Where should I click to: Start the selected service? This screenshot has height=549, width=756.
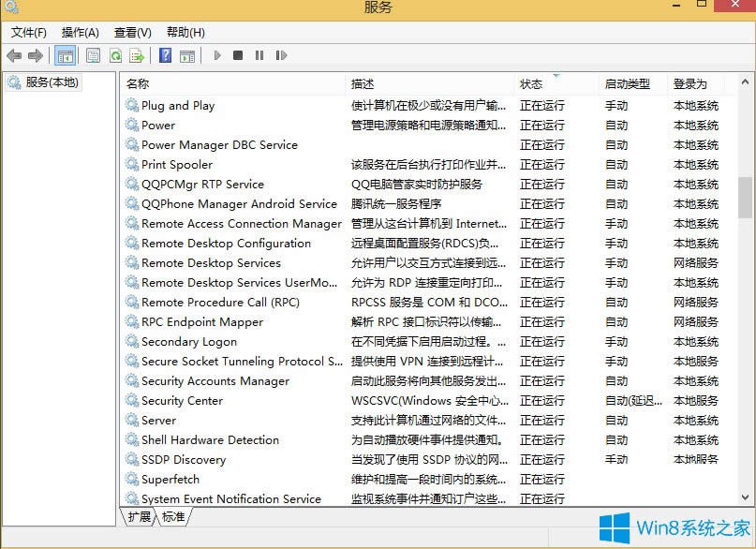[x=217, y=55]
